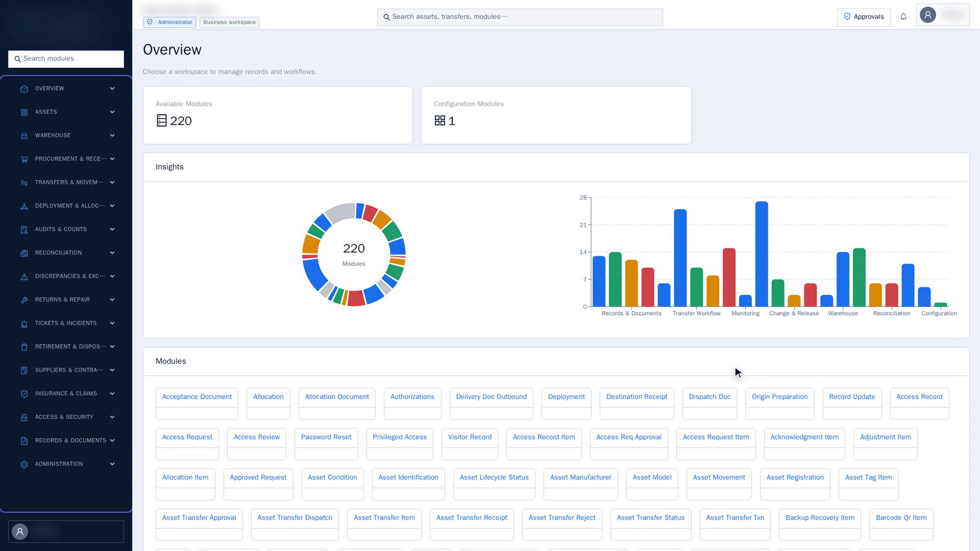This screenshot has height=551, width=980.
Task: Click the Access & Security lock icon
Action: [24, 417]
